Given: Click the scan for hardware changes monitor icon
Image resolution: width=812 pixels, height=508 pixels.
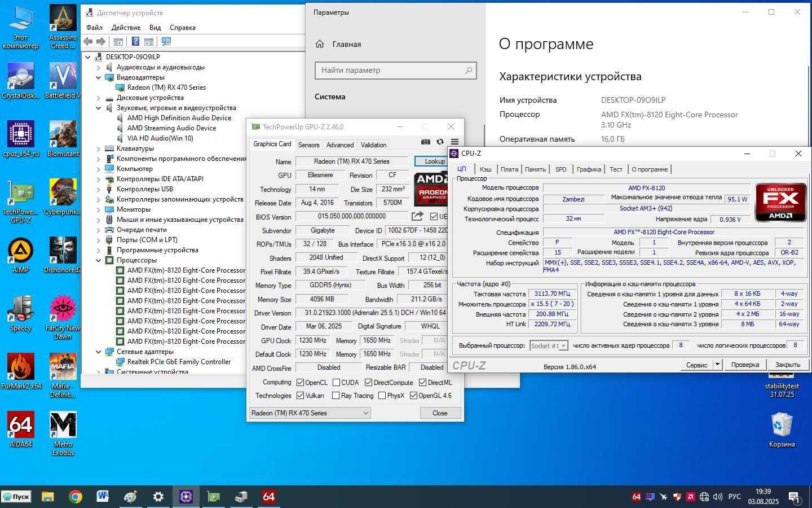Looking at the screenshot, I should 166,41.
